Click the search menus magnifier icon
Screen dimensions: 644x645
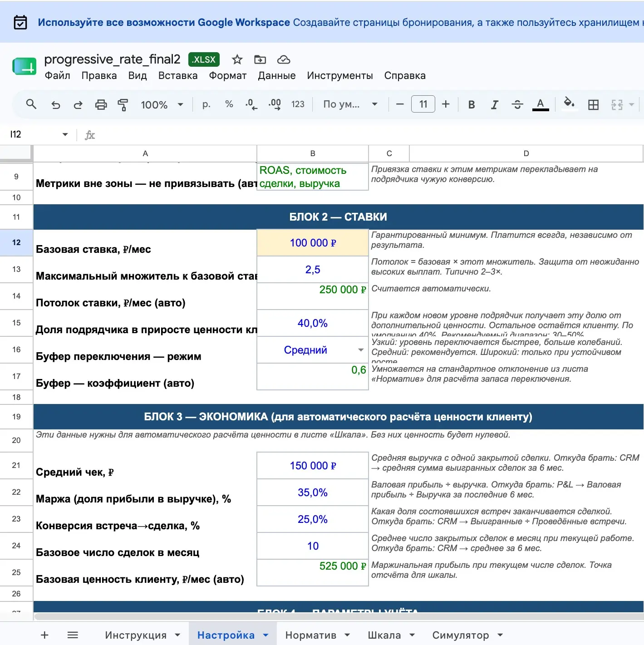(31, 104)
